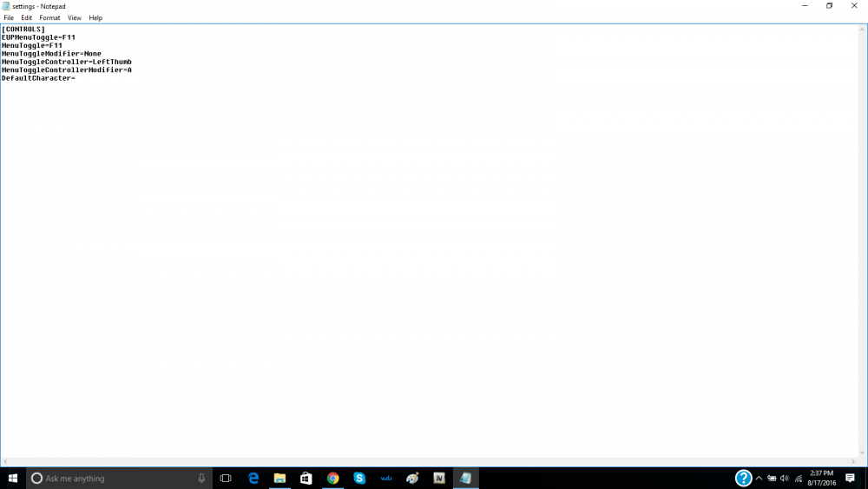Click the horizontal scrollbar right arrow
The height and width of the screenshot is (489, 868).
click(853, 461)
